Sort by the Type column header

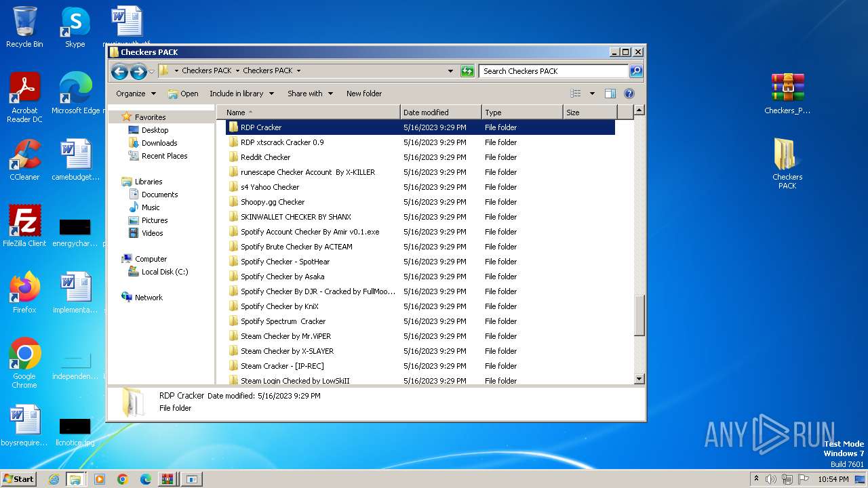click(522, 113)
